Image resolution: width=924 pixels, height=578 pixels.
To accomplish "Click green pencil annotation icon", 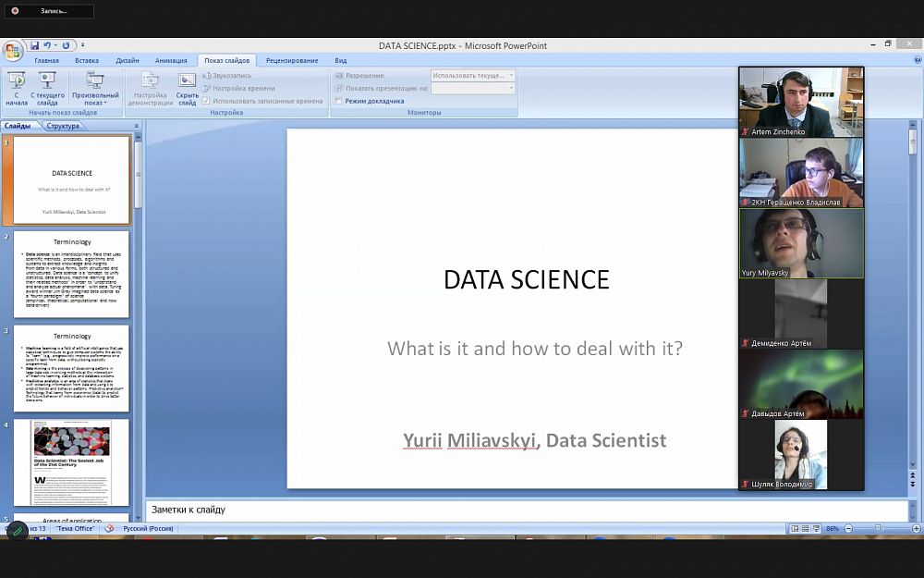I will tap(18, 532).
